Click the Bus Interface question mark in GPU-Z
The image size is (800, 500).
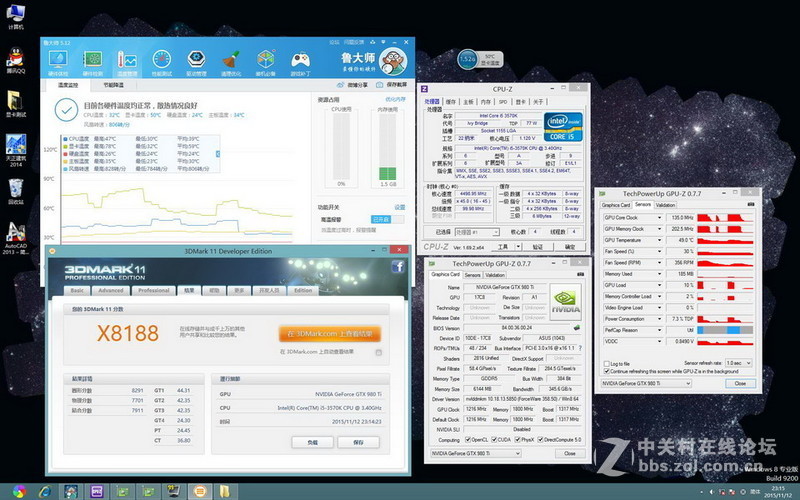point(580,348)
